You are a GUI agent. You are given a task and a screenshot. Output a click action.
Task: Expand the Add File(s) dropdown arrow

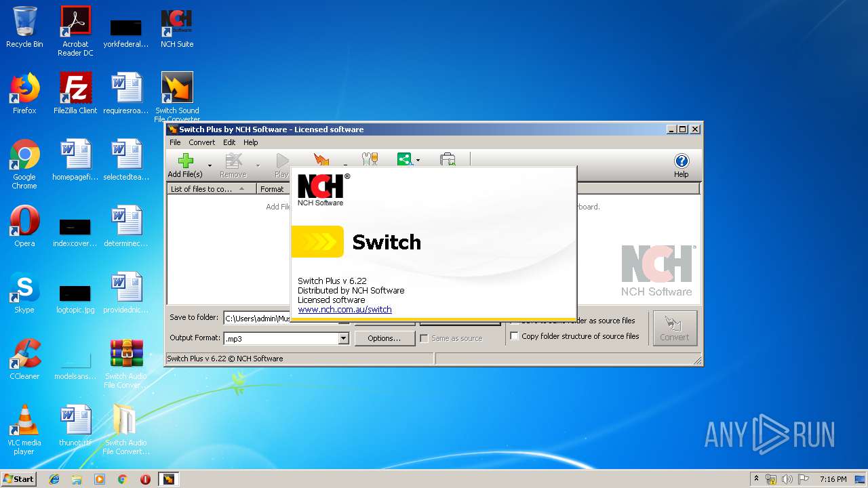210,165
